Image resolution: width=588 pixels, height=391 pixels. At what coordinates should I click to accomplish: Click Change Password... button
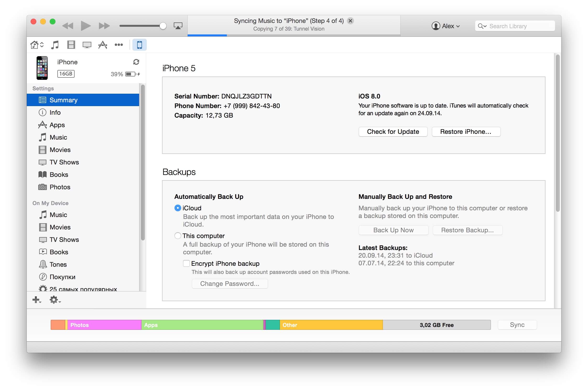coord(230,284)
